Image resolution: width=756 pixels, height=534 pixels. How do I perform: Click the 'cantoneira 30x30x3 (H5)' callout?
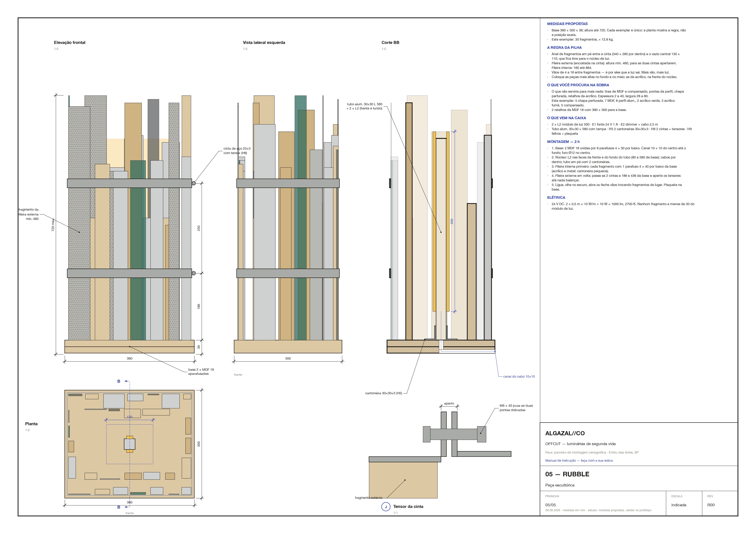click(384, 393)
